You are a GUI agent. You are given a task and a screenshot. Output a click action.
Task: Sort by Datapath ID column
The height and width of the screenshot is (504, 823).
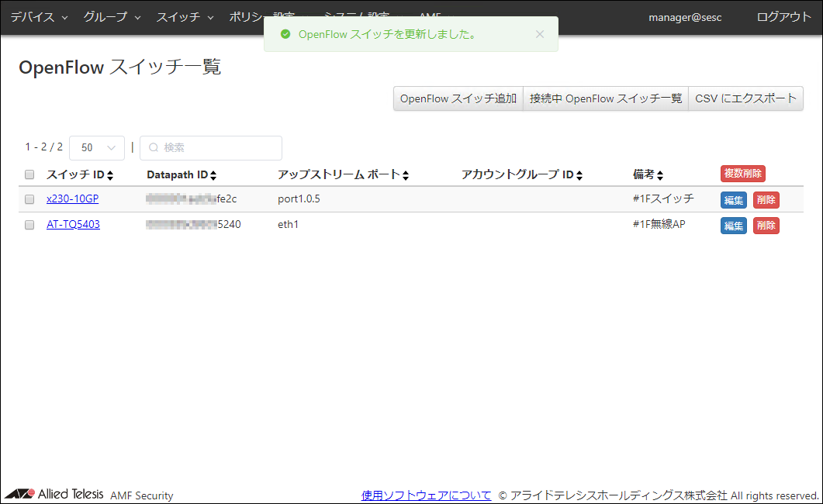182,174
